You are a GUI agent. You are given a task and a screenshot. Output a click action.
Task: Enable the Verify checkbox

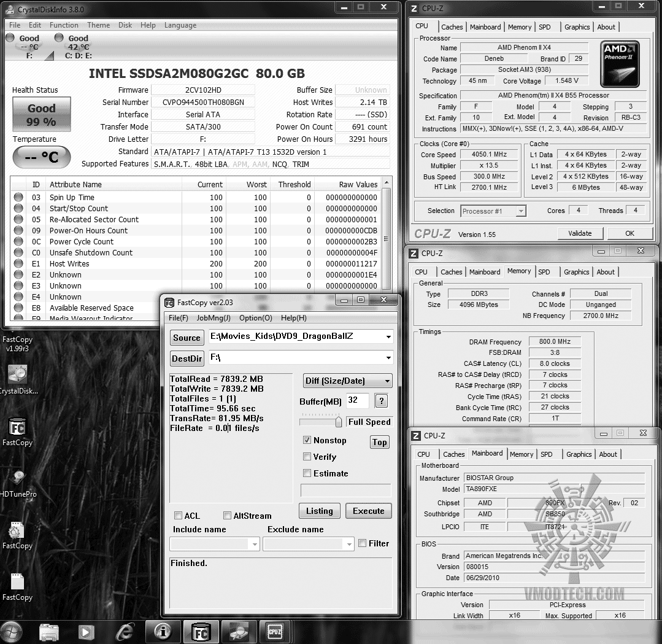click(307, 456)
